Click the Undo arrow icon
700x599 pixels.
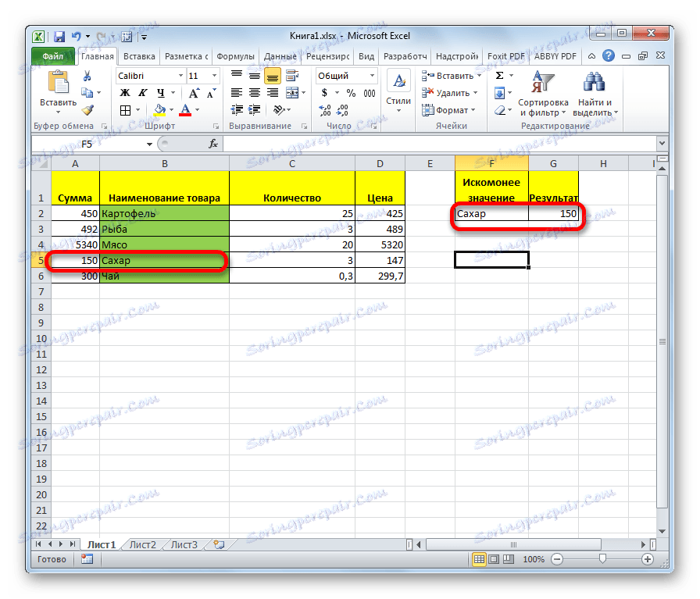point(77,37)
